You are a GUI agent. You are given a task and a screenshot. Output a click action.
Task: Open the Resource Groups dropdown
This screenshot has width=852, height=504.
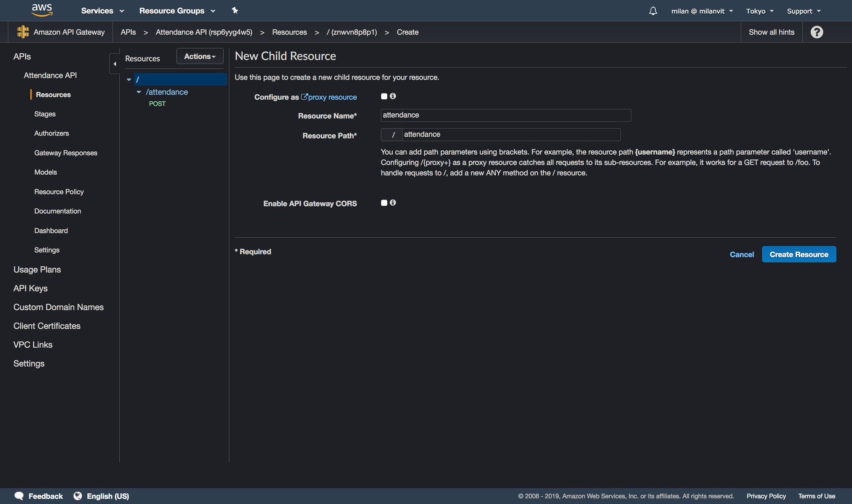(177, 11)
